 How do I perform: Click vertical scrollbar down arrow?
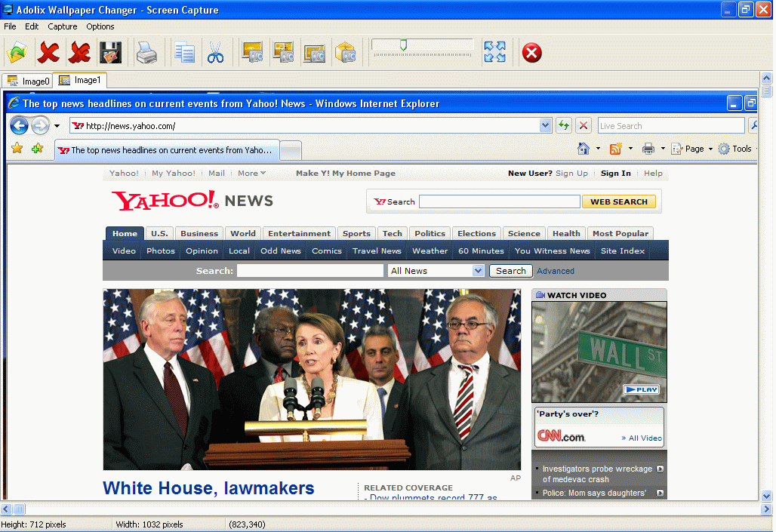[x=766, y=495]
